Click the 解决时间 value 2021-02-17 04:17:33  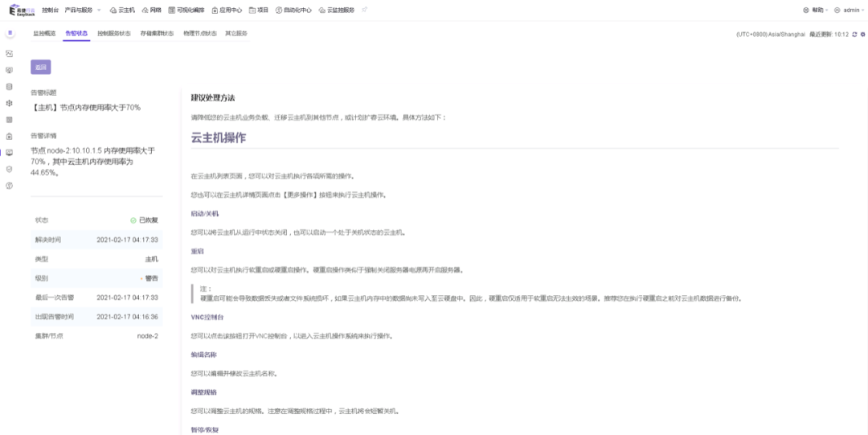click(127, 240)
